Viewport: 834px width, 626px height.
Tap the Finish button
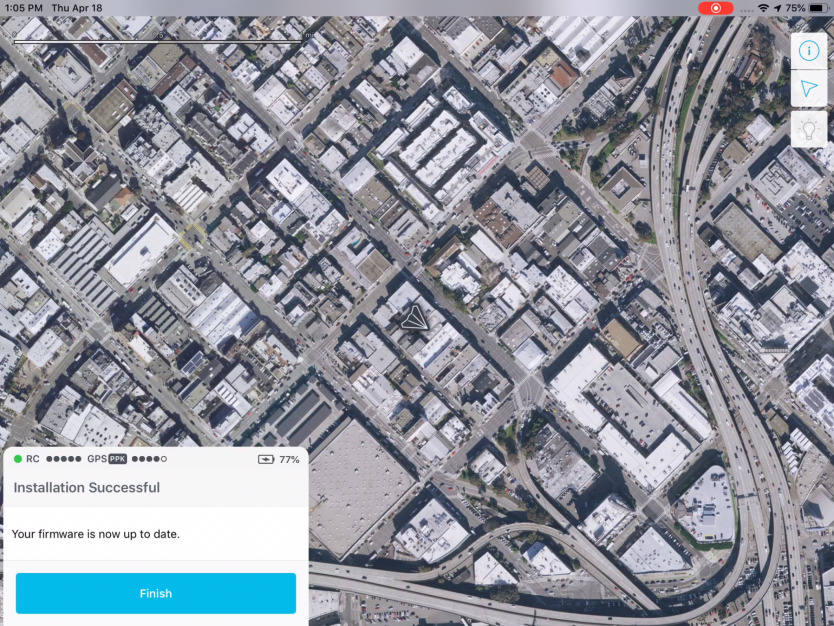click(x=156, y=593)
